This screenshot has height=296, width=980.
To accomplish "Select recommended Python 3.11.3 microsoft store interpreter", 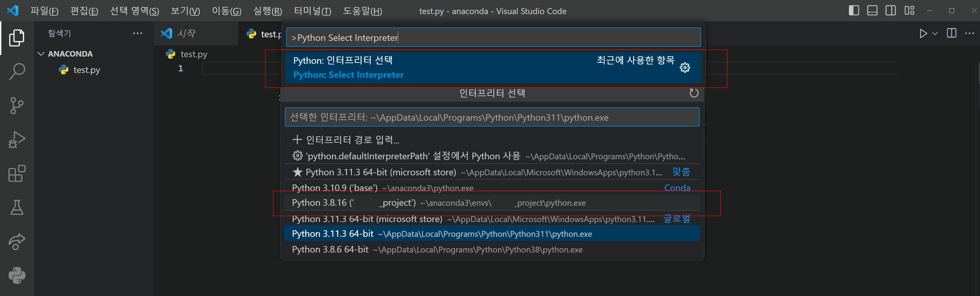I will pos(492,172).
